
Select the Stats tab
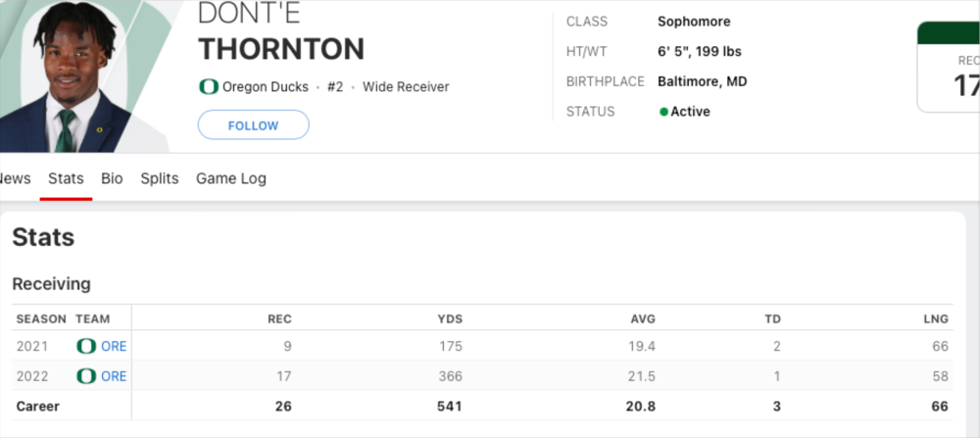[66, 178]
